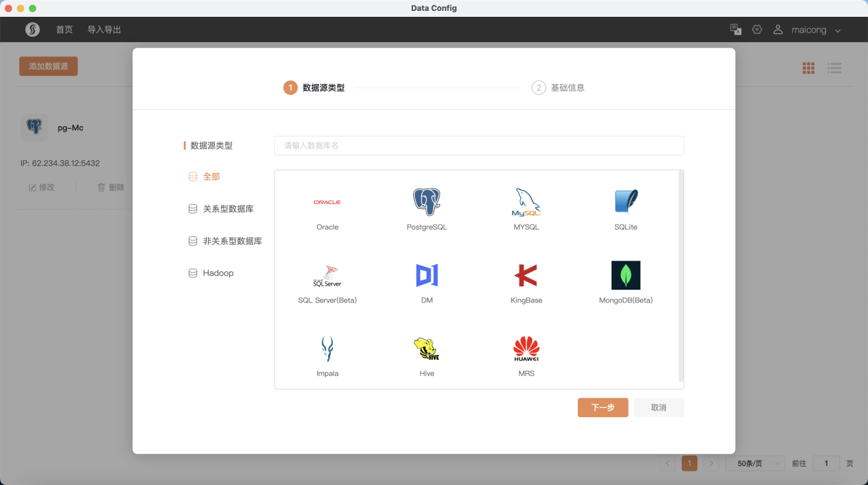
Task: Select the Hadoop category
Action: [211, 273]
